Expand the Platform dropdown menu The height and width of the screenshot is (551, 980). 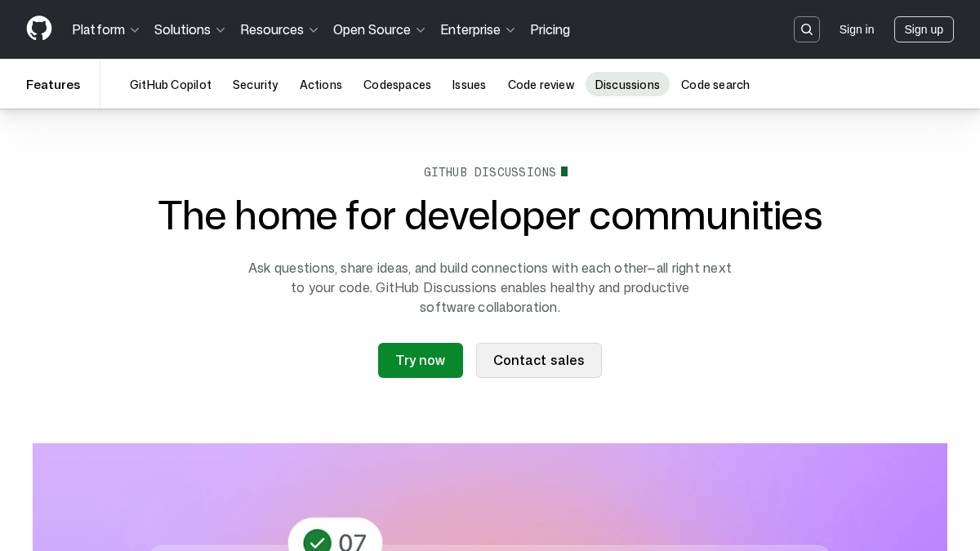coord(106,29)
